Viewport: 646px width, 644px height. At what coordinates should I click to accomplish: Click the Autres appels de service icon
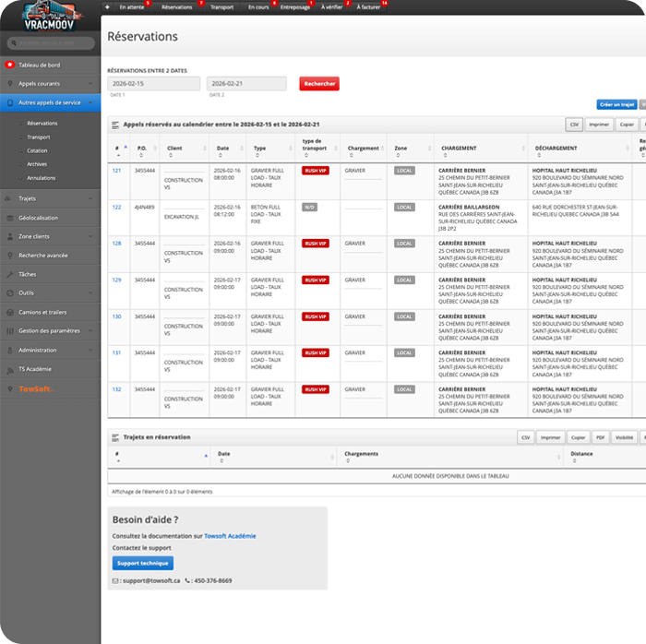point(10,102)
